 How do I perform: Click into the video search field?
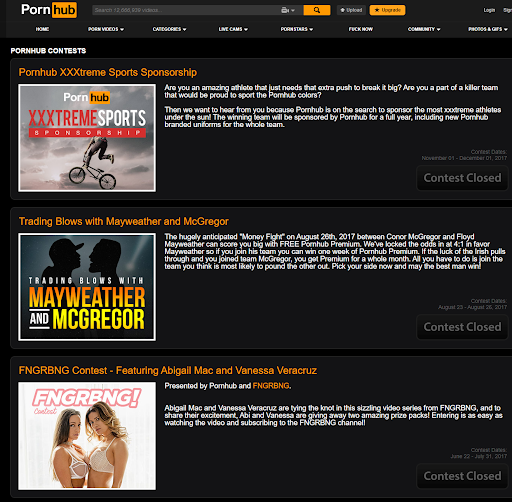click(186, 10)
